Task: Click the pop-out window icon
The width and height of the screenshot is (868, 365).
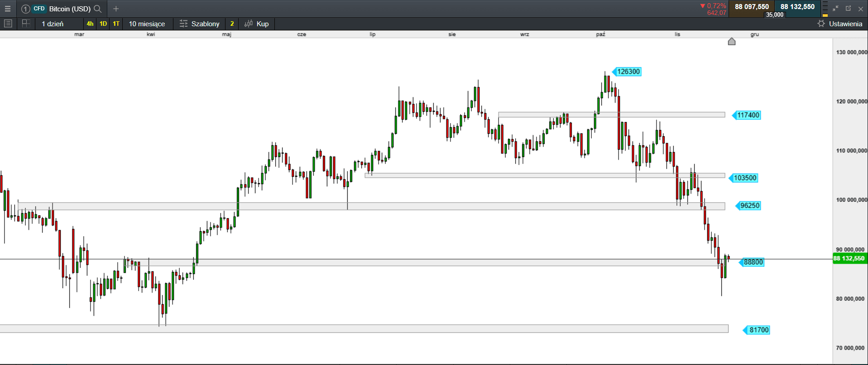Action: pos(848,9)
